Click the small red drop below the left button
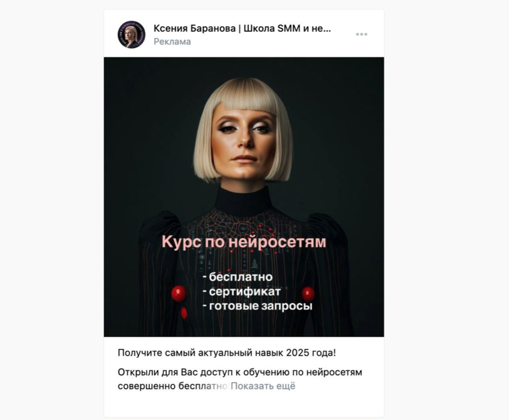The image size is (509, 420). 184,313
